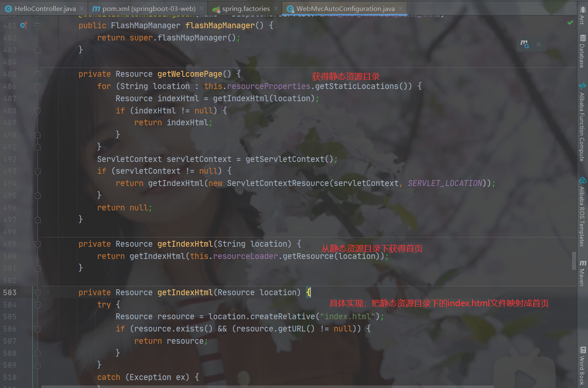Click the floating Maven reimport icon

tap(524, 44)
